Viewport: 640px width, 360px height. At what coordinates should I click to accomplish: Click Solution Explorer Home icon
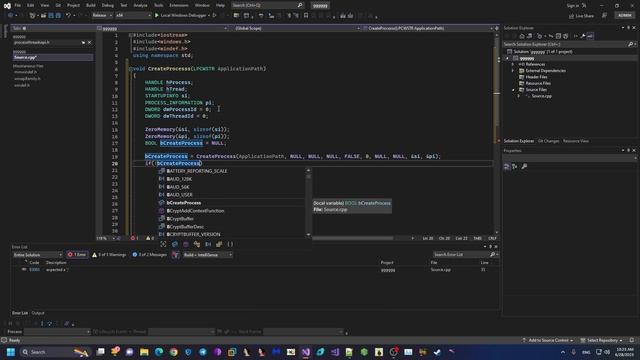point(522,36)
